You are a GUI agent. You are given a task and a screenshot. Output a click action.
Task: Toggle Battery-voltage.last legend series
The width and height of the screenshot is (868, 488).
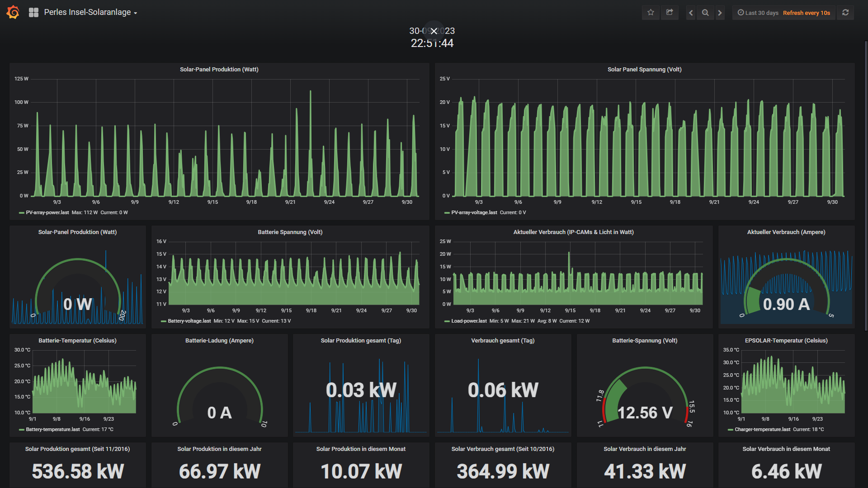[x=189, y=321]
